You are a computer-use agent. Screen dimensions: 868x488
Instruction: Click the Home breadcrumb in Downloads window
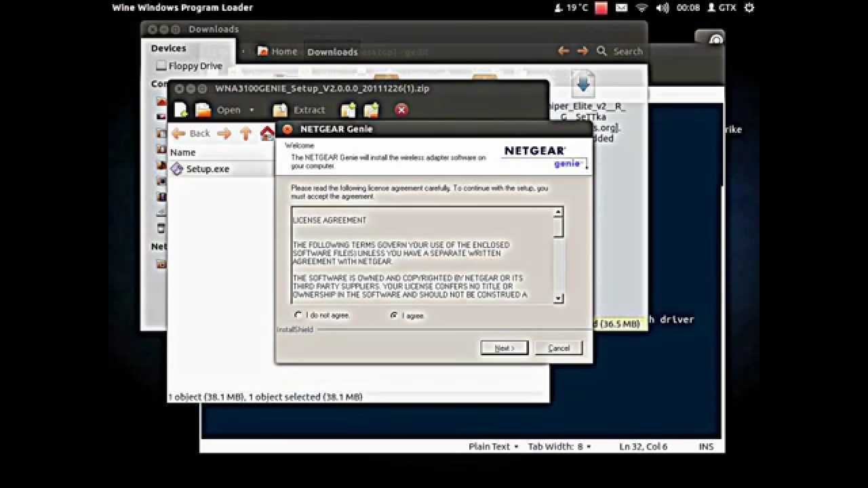coord(277,52)
